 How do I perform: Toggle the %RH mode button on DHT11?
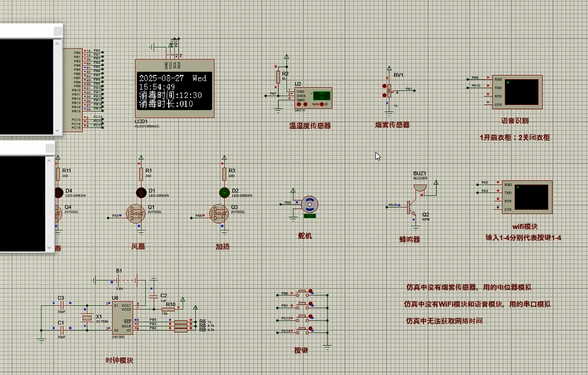pos(322,104)
